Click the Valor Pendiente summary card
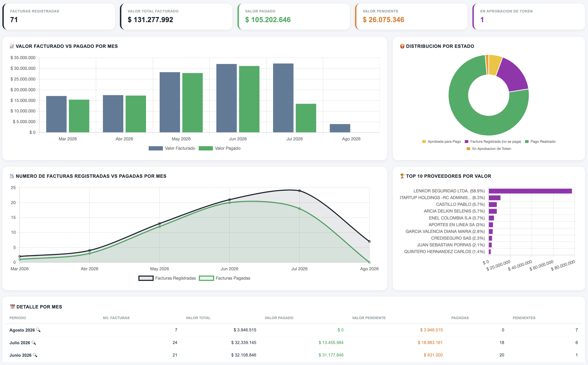The height and width of the screenshot is (365, 588). pos(411,17)
